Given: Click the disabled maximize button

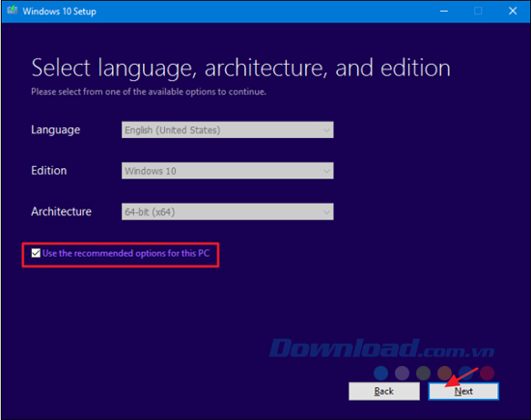Looking at the screenshot, I should [x=478, y=12].
